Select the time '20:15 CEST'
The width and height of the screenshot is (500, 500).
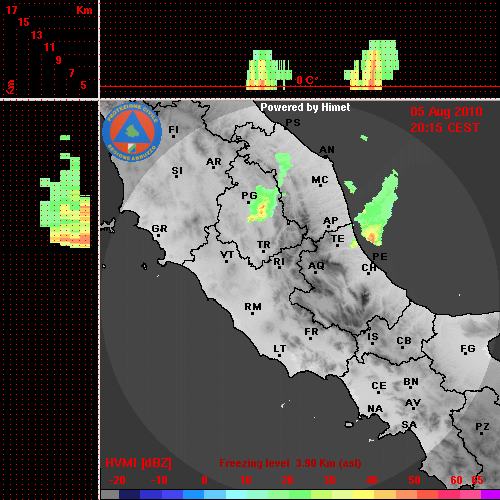click(x=445, y=128)
